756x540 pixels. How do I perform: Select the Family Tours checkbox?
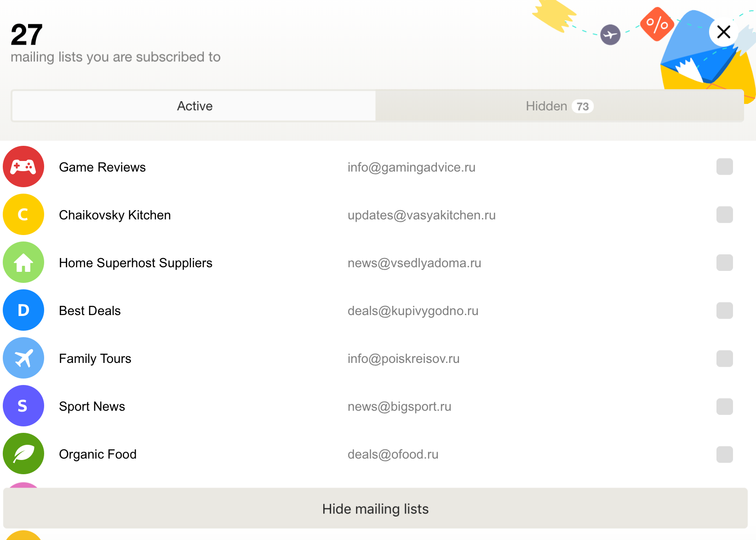point(724,358)
